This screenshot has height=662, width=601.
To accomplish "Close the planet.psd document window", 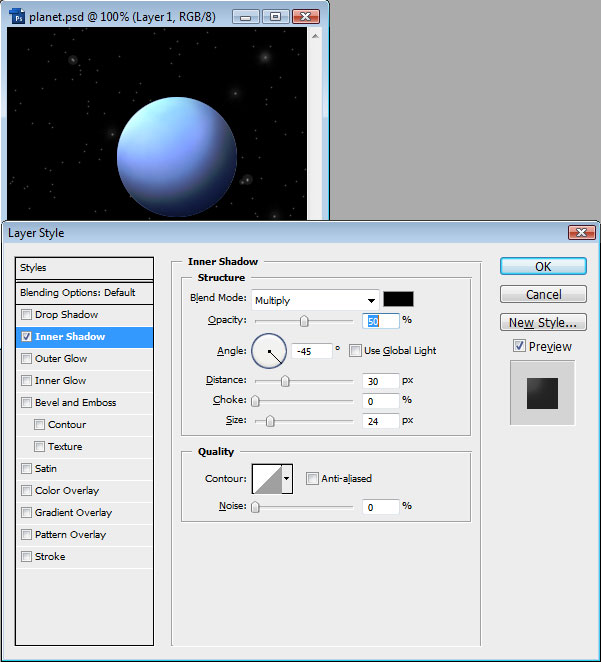I will [306, 17].
